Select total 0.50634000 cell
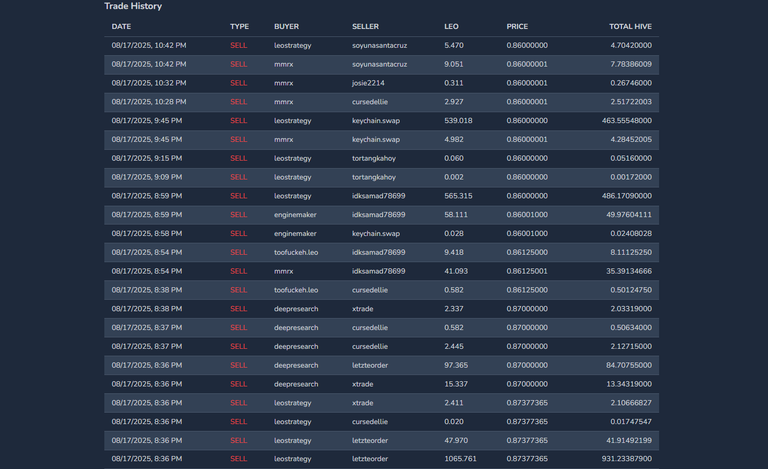 pos(631,328)
